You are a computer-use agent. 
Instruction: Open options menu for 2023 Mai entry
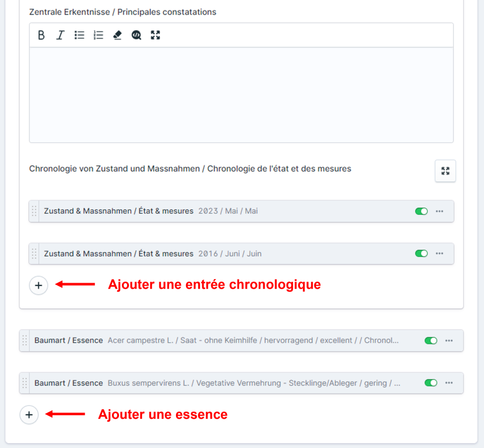pyautogui.click(x=440, y=211)
